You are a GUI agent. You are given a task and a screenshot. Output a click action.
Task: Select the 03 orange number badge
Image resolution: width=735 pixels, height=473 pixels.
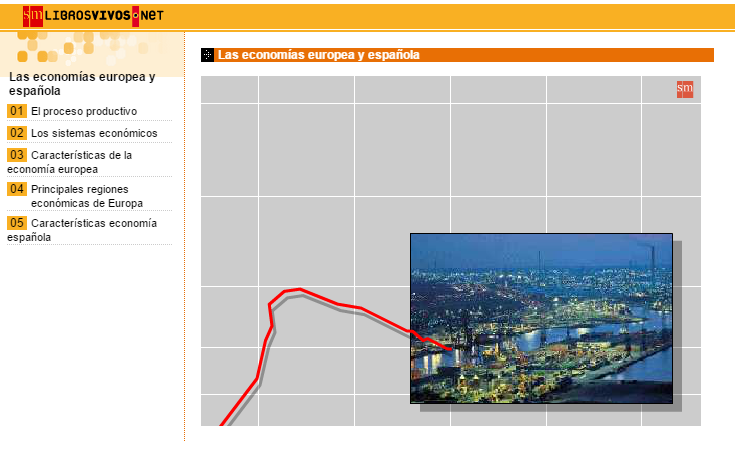[17, 155]
